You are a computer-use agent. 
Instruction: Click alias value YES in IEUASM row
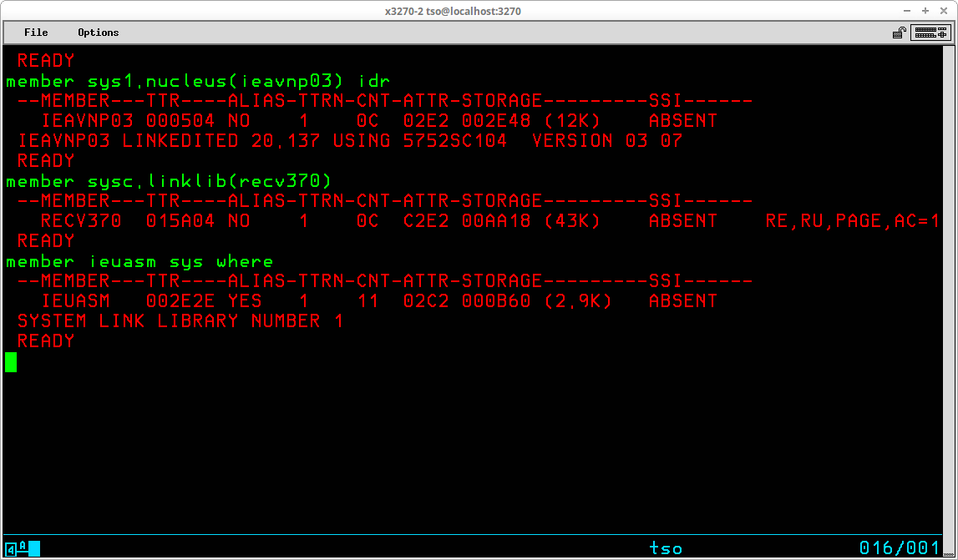coord(245,301)
